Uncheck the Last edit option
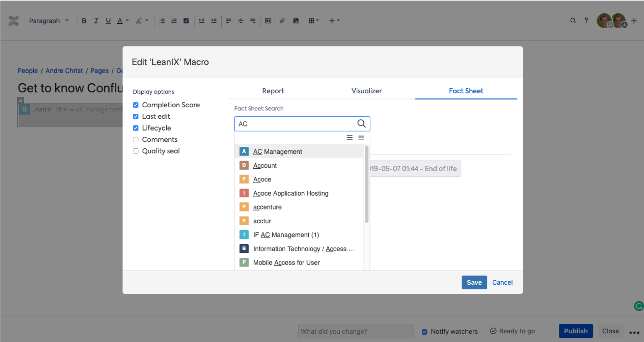This screenshot has width=644, height=342. 136,116
